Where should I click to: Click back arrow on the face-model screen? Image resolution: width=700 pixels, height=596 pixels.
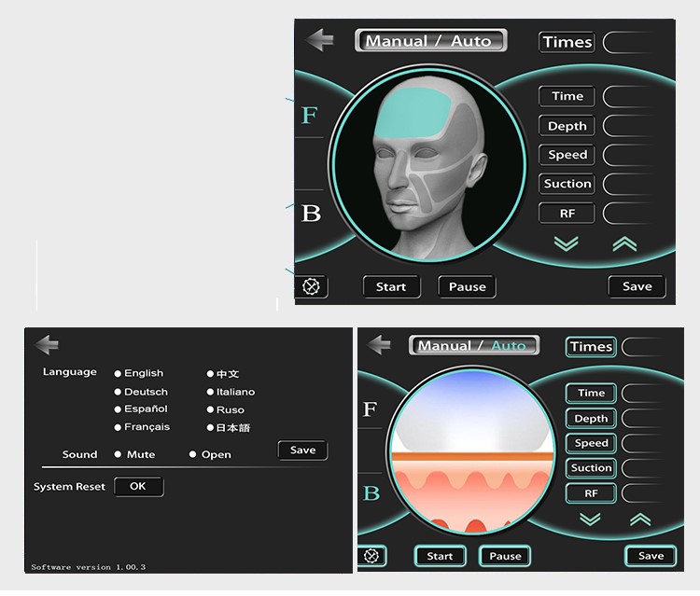tap(320, 40)
